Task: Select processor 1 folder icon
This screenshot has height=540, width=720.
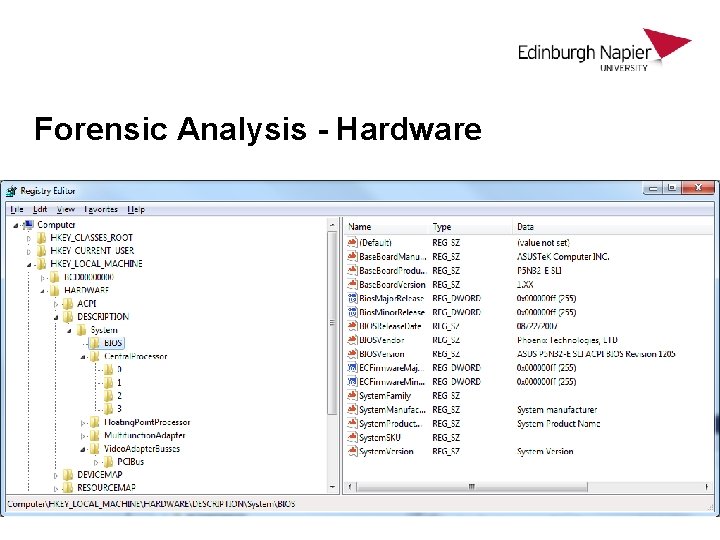Action: click(x=108, y=382)
